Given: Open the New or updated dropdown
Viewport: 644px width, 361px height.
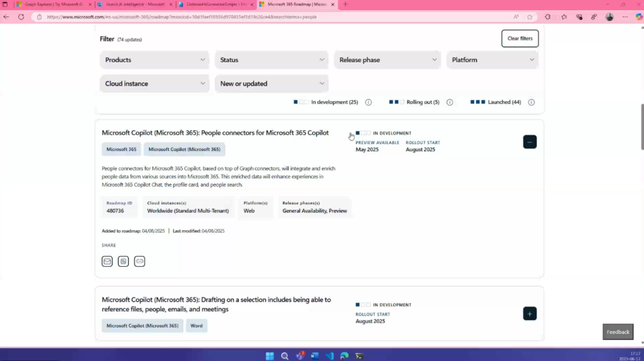Looking at the screenshot, I should click(272, 84).
